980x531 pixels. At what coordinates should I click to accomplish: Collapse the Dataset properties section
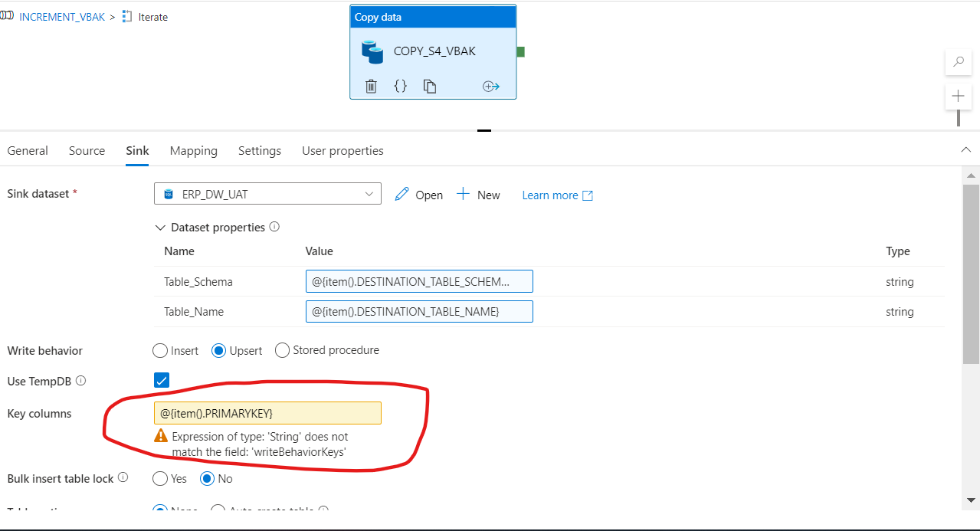(x=160, y=228)
